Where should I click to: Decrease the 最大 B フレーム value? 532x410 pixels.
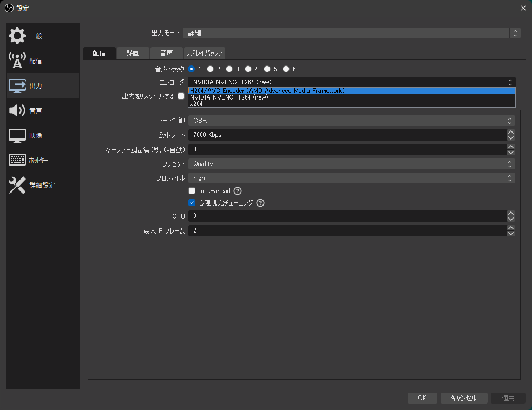click(511, 233)
